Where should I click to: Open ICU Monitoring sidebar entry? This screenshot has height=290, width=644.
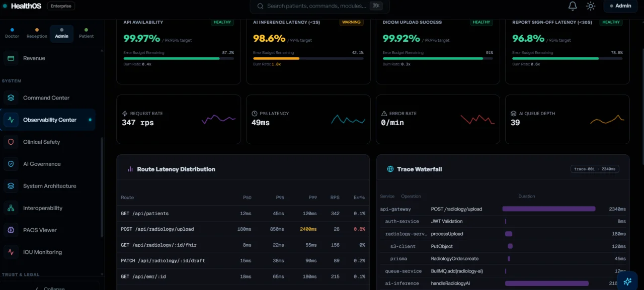[48, 252]
